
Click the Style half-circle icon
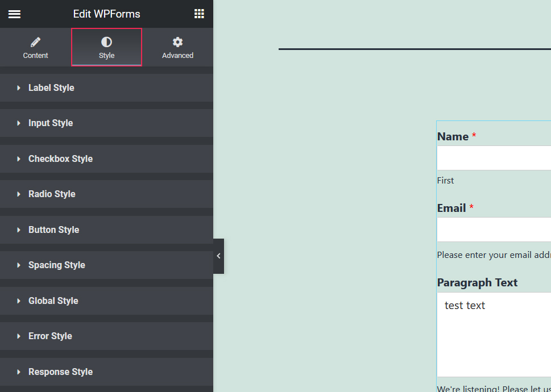point(106,40)
